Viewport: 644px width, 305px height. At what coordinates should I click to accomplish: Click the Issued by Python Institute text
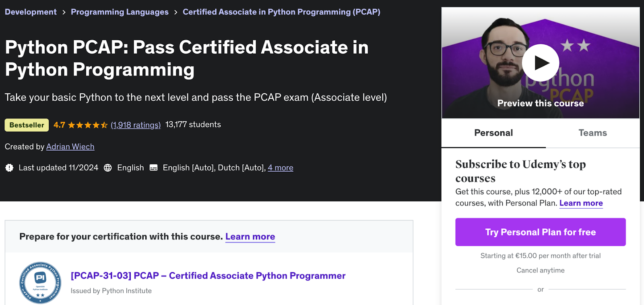pyautogui.click(x=111, y=291)
